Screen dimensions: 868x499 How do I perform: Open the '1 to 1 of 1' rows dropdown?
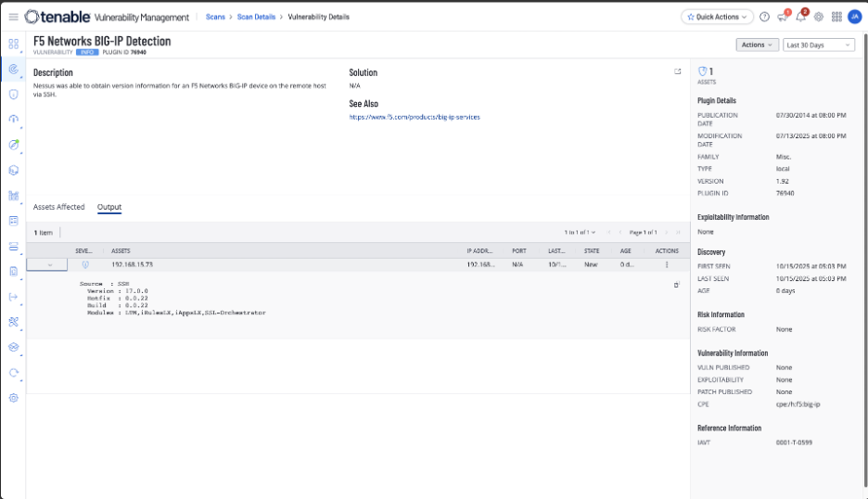[580, 232]
